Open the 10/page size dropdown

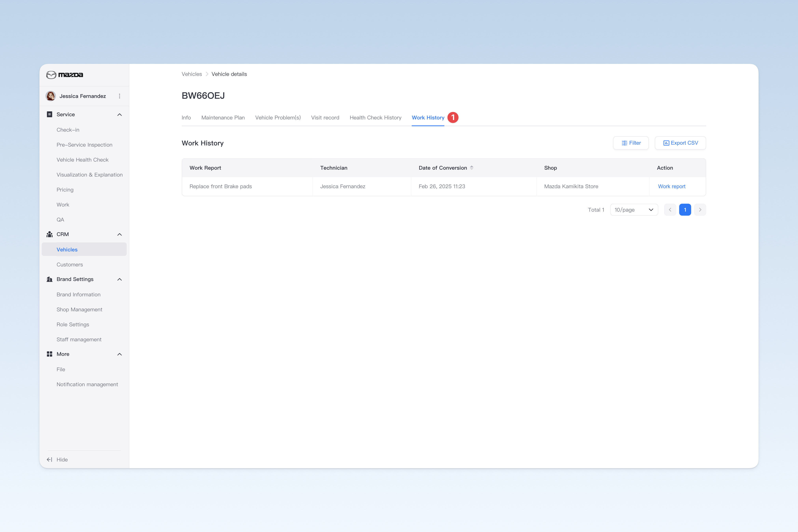(634, 210)
